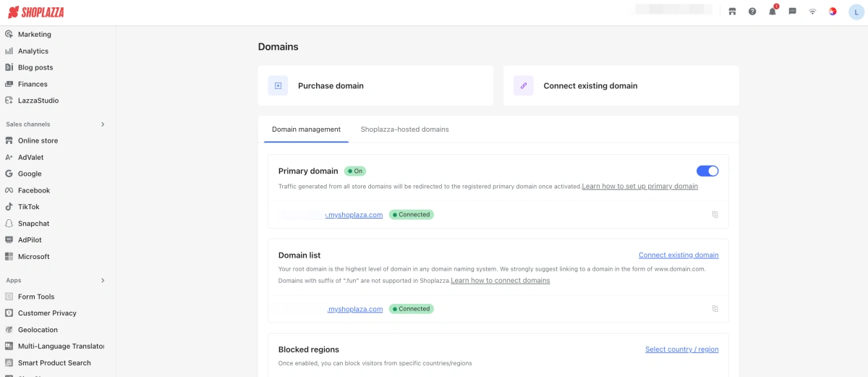Open the storefront icon in top bar
The image size is (868, 377).
[x=732, y=12]
